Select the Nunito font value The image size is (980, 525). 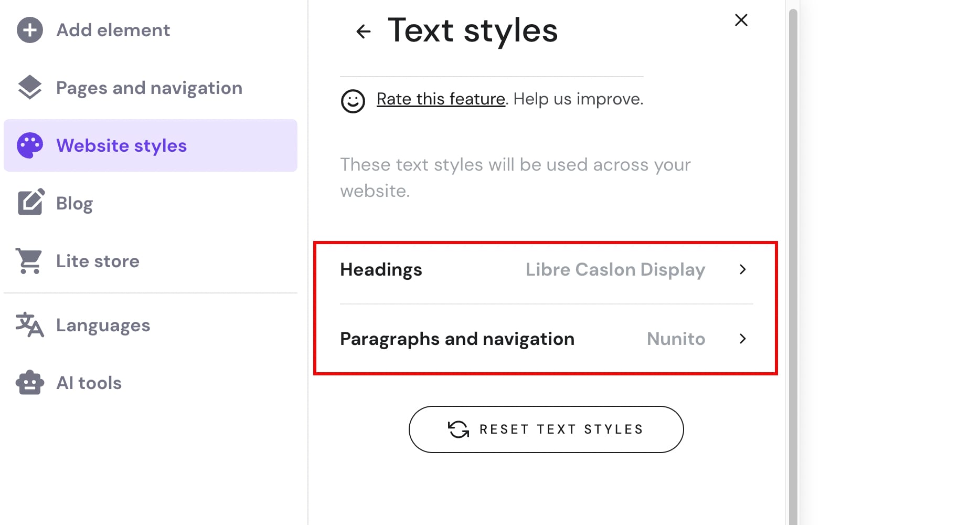pos(676,339)
